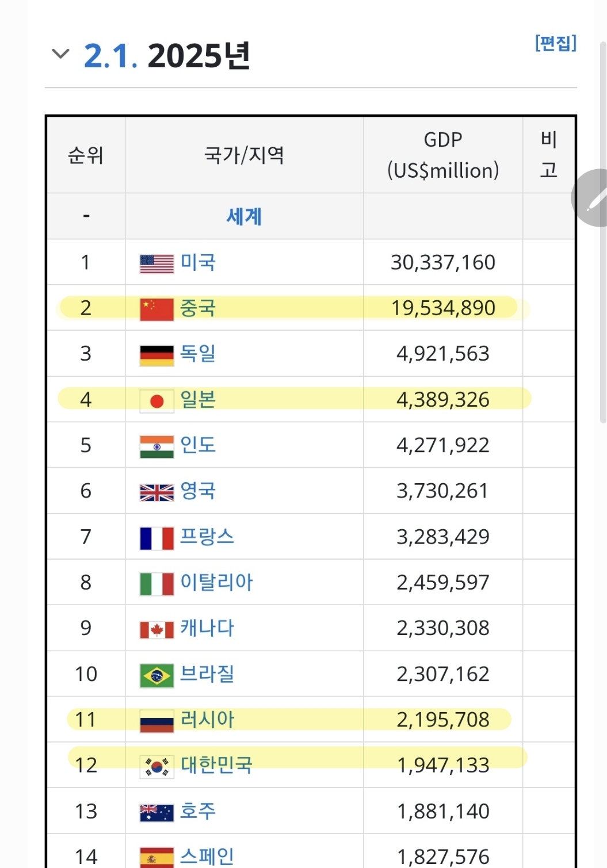Click the [편집] edit link
The width and height of the screenshot is (607, 868).
coord(555,43)
